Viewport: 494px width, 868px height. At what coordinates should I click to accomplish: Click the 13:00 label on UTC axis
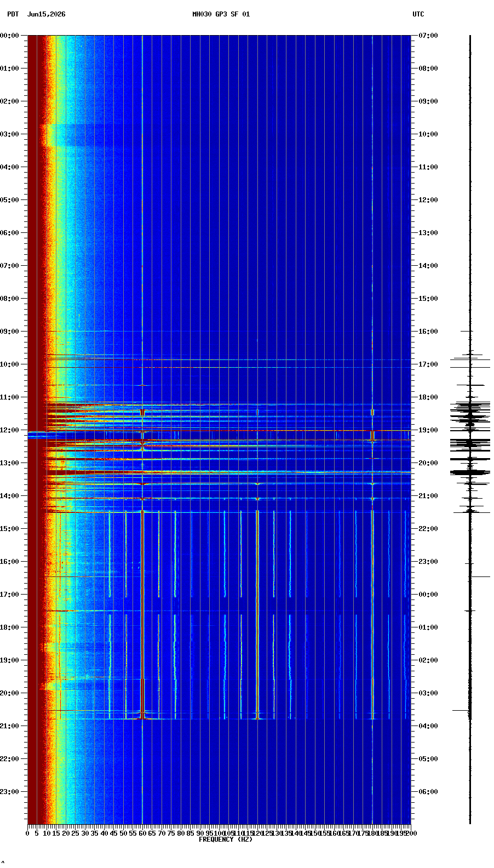pyautogui.click(x=428, y=233)
